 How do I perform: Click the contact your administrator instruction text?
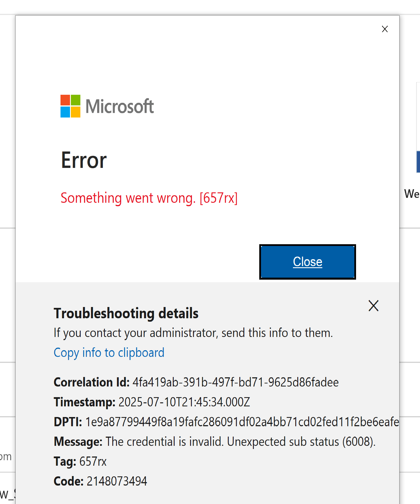coord(193,333)
